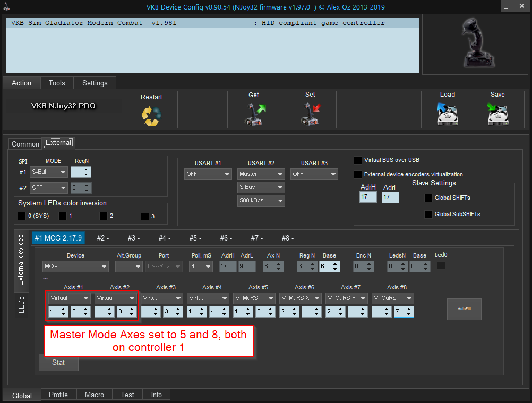Open the Test bottom tab
The height and width of the screenshot is (403, 532).
(127, 395)
